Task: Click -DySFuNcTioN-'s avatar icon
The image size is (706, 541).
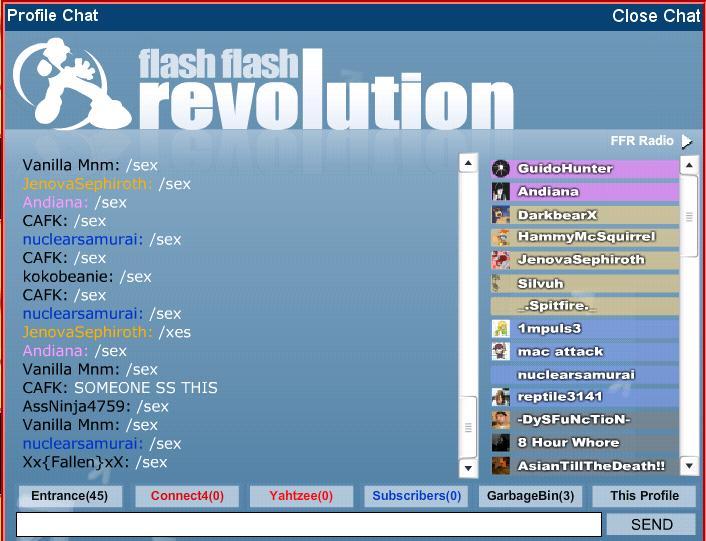Action: [501, 420]
